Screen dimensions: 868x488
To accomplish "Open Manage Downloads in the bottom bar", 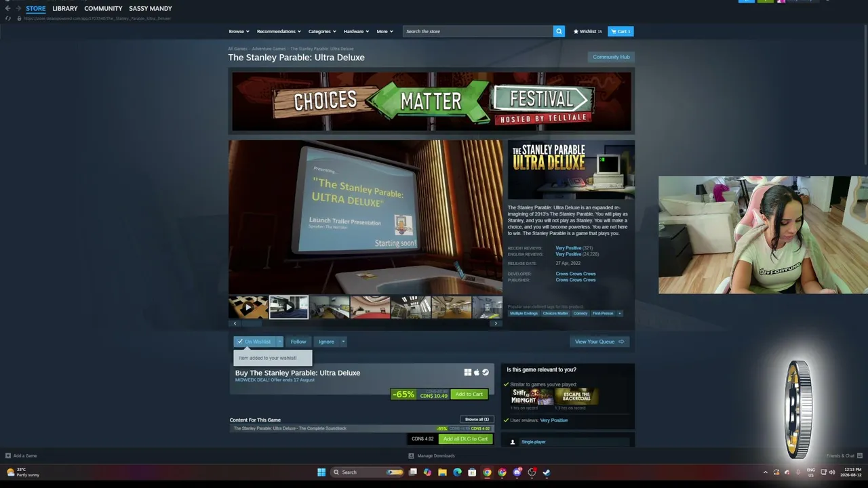I will point(431,455).
